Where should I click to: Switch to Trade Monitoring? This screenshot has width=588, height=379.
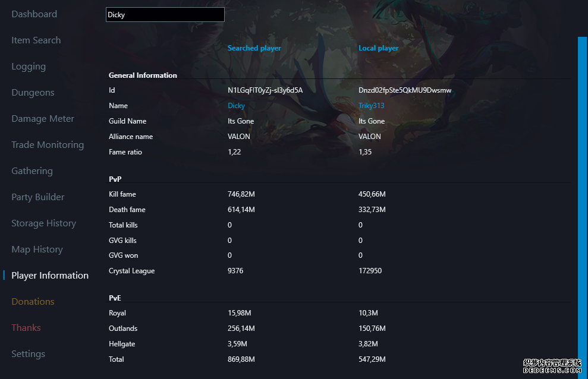point(48,145)
